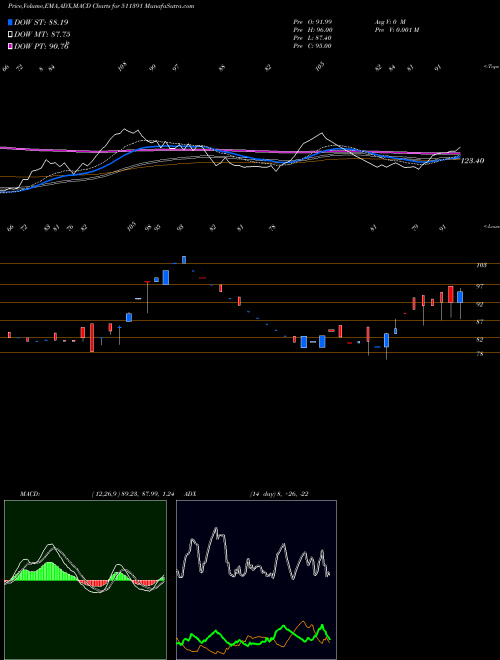Click the MACD panel heading
Image resolution: width=500 pixels, height=660 pixels.
pyautogui.click(x=30, y=494)
